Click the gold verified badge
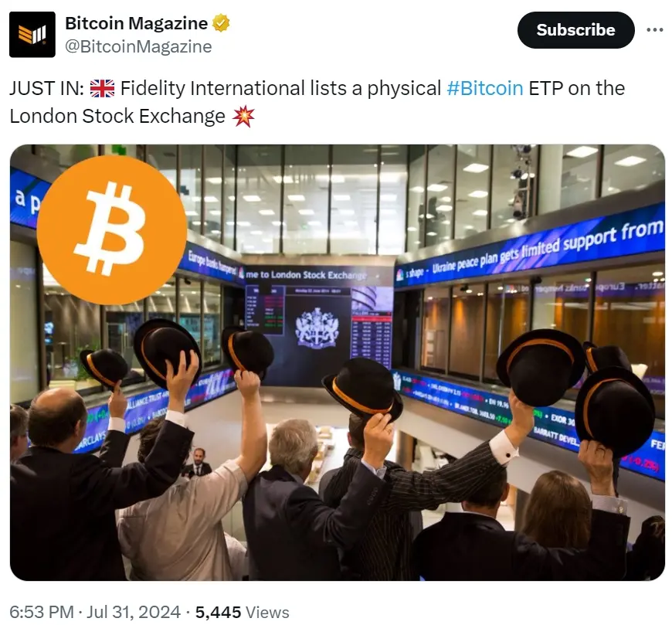 pos(221,23)
